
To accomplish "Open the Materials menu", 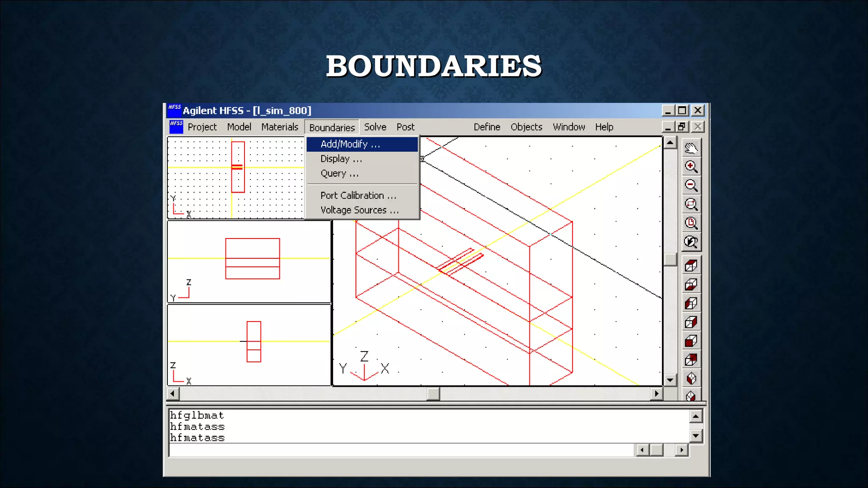I will click(280, 127).
